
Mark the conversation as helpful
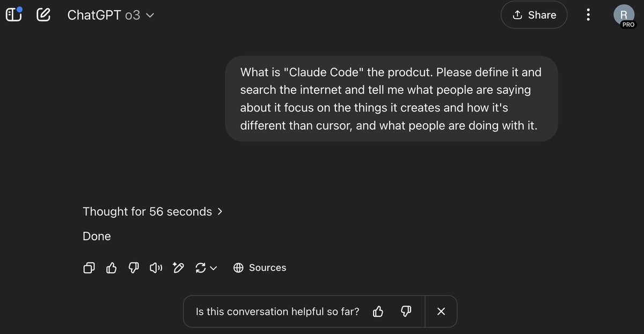(378, 311)
